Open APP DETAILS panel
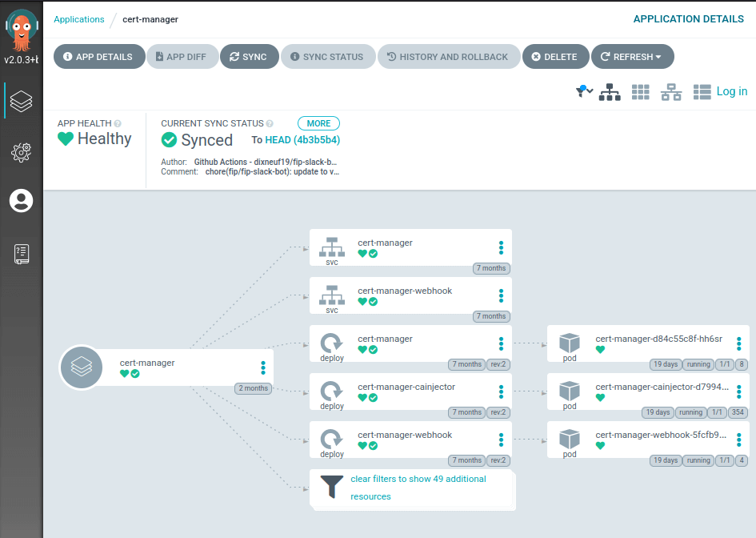The width and height of the screenshot is (756, 538). click(x=99, y=57)
